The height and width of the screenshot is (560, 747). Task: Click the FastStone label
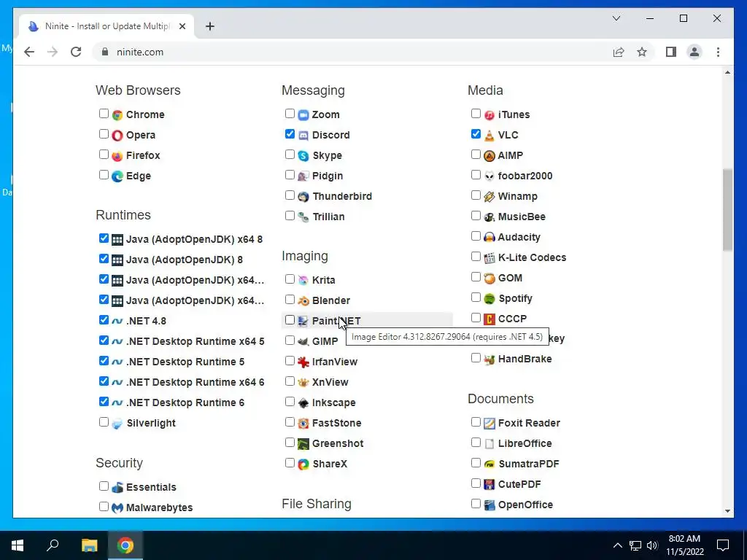(x=337, y=424)
